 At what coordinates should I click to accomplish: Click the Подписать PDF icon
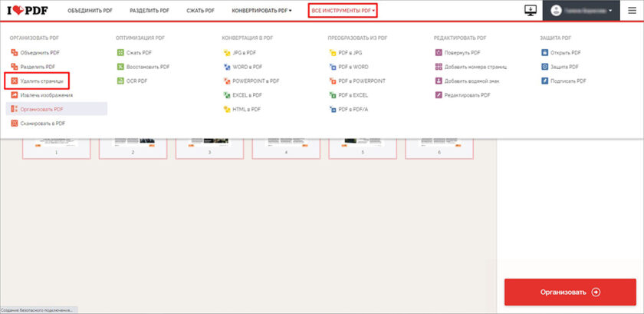tap(544, 81)
